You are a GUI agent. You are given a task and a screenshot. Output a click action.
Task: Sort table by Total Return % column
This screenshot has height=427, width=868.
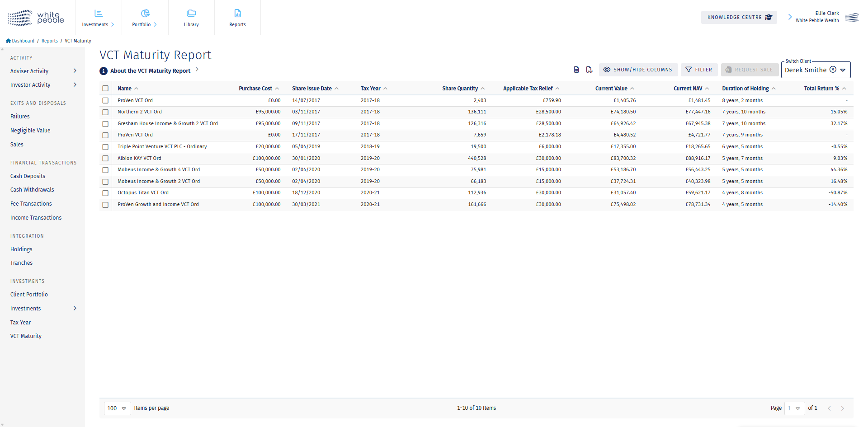click(x=821, y=89)
